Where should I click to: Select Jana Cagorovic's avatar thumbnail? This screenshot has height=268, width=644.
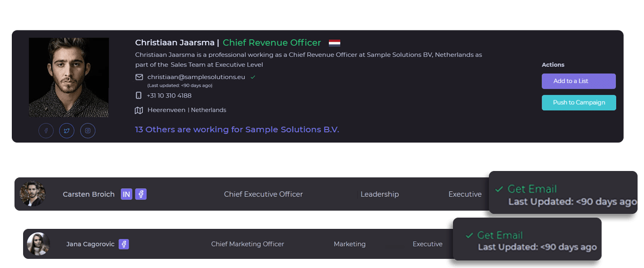[38, 244]
